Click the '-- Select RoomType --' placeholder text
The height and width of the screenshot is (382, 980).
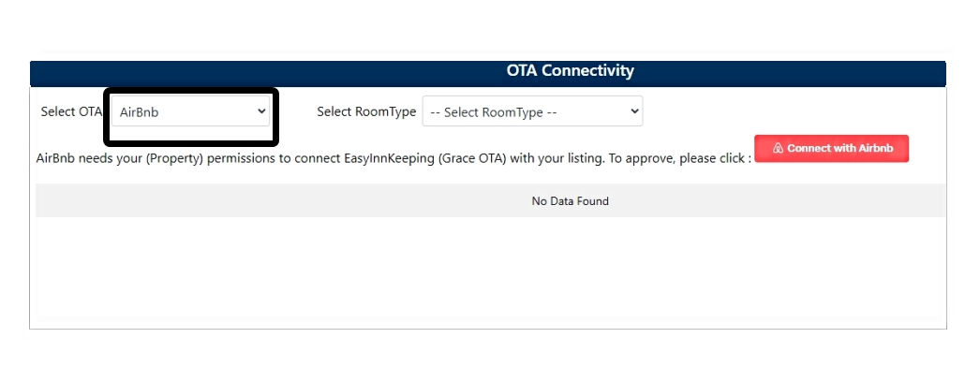click(x=494, y=112)
